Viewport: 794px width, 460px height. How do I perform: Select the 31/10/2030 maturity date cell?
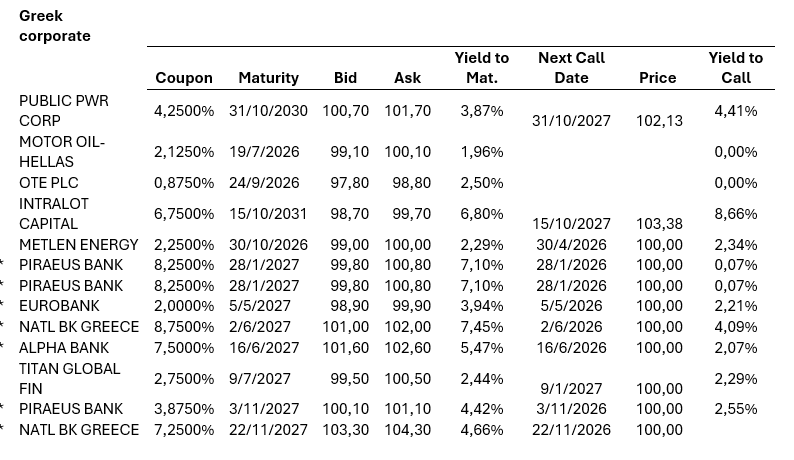pyautogui.click(x=268, y=111)
